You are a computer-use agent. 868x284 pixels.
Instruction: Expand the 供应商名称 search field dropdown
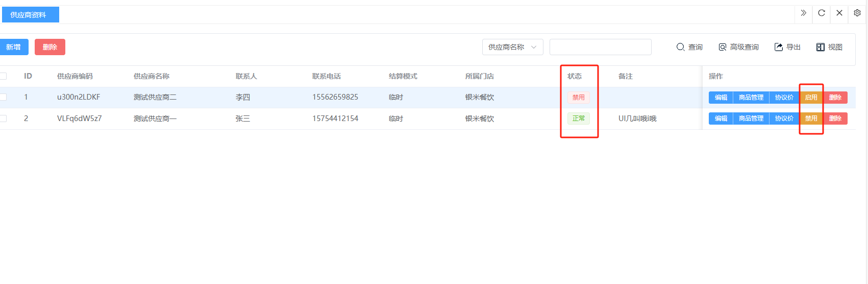[x=512, y=47]
